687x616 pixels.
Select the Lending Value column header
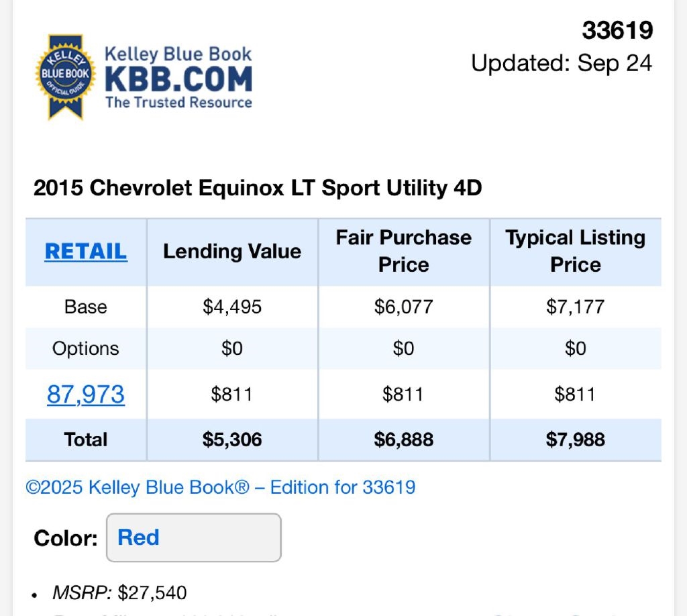pyautogui.click(x=232, y=252)
